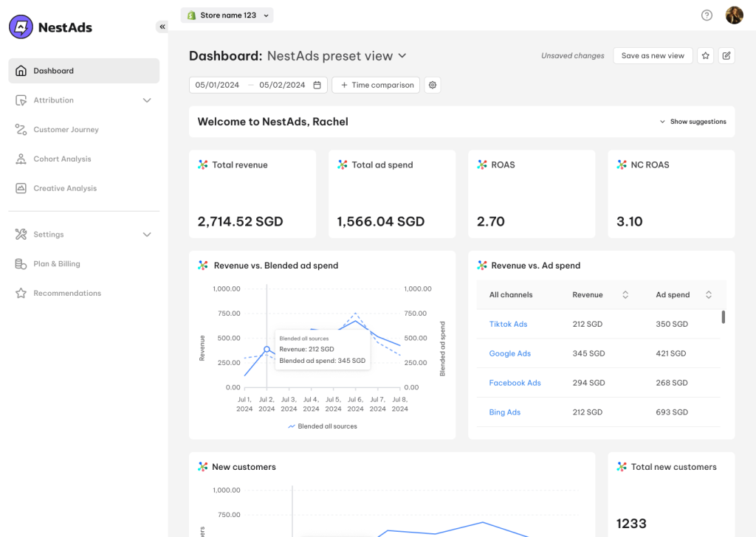
Task: Open the Tiktok Ads channel link
Action: [x=508, y=325]
